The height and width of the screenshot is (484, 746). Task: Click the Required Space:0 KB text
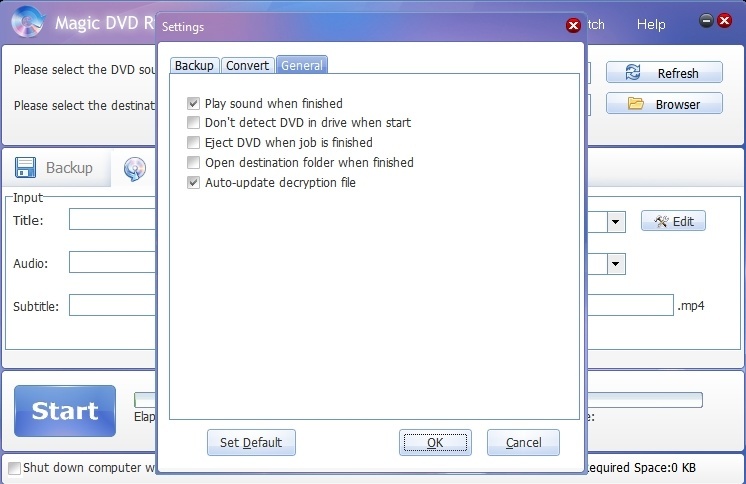tap(640, 468)
